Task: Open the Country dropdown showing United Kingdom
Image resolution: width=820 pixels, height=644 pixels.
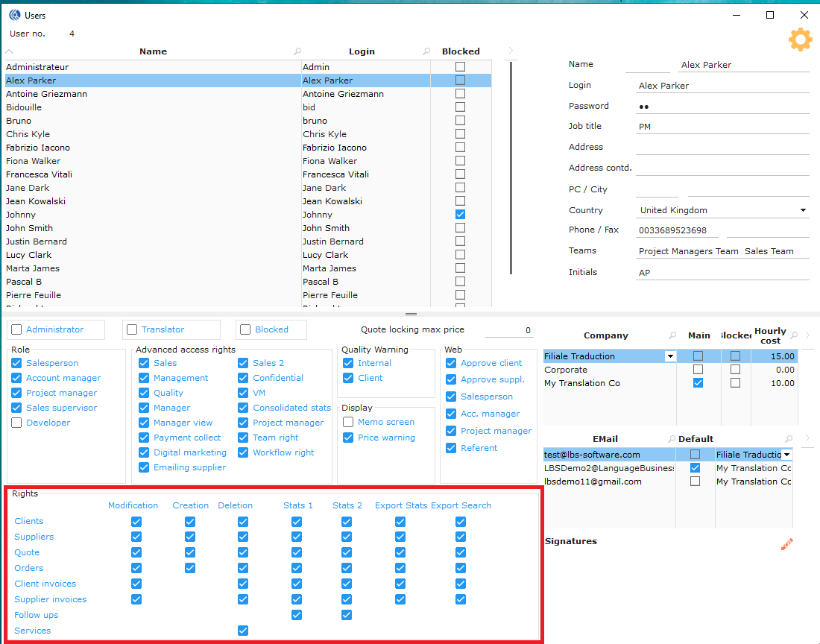Action: (x=803, y=210)
